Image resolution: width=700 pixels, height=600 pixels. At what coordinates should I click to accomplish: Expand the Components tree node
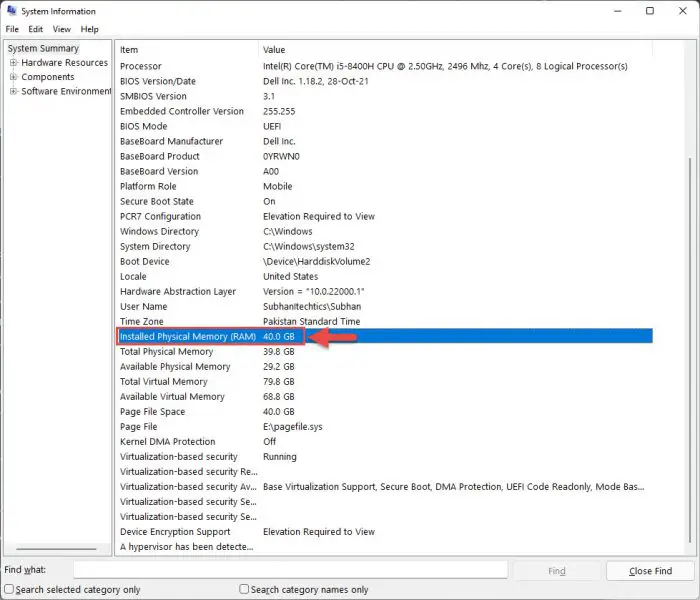click(x=13, y=77)
